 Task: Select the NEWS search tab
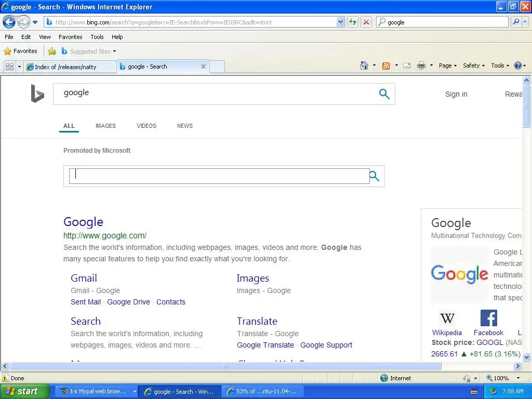click(184, 126)
